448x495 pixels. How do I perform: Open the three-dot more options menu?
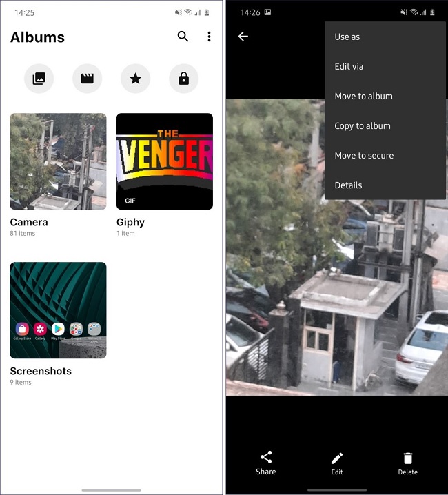(209, 37)
